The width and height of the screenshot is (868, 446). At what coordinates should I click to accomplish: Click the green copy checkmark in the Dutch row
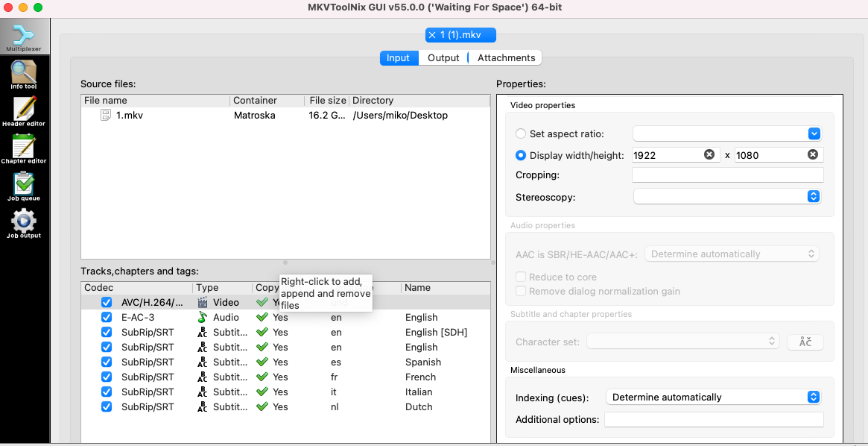point(262,407)
